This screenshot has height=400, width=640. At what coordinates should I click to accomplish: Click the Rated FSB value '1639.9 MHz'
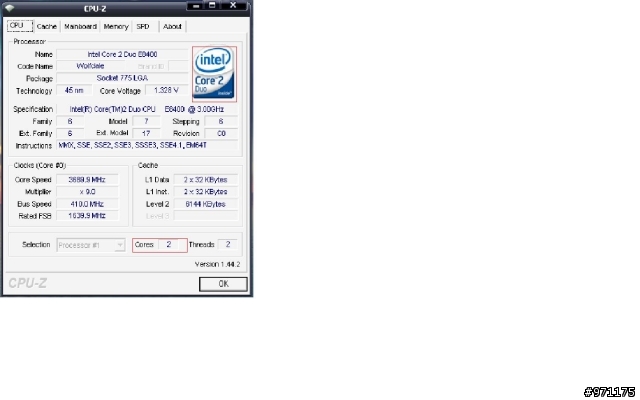[87, 216]
